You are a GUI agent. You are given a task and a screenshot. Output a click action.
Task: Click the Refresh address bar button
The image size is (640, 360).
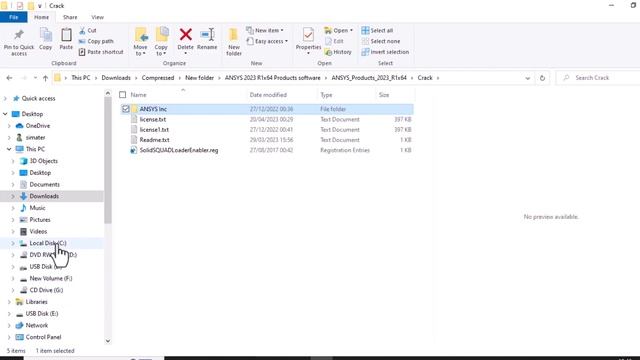point(542,78)
